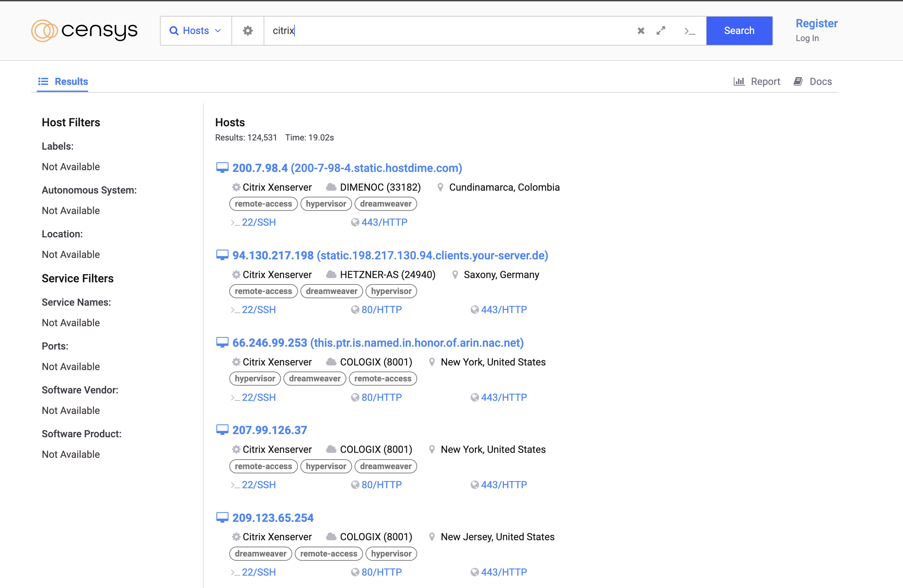903x588 pixels.
Task: Click remote-access tag under 200.7.98.4
Action: click(x=263, y=204)
